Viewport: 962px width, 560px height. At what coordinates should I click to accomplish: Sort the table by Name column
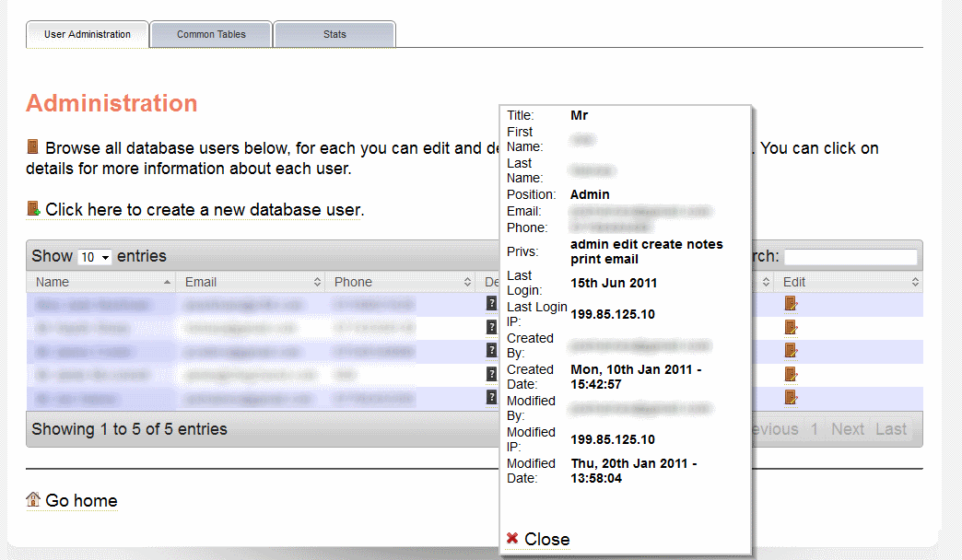coord(101,282)
